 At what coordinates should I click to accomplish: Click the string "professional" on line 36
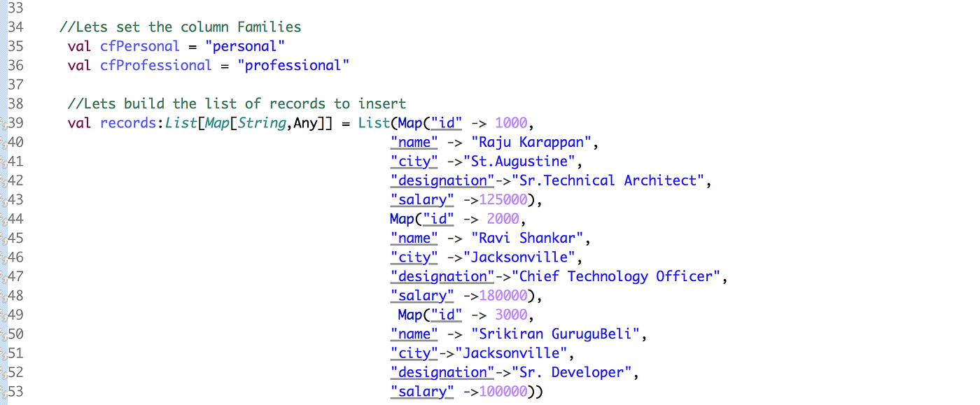[x=294, y=65]
